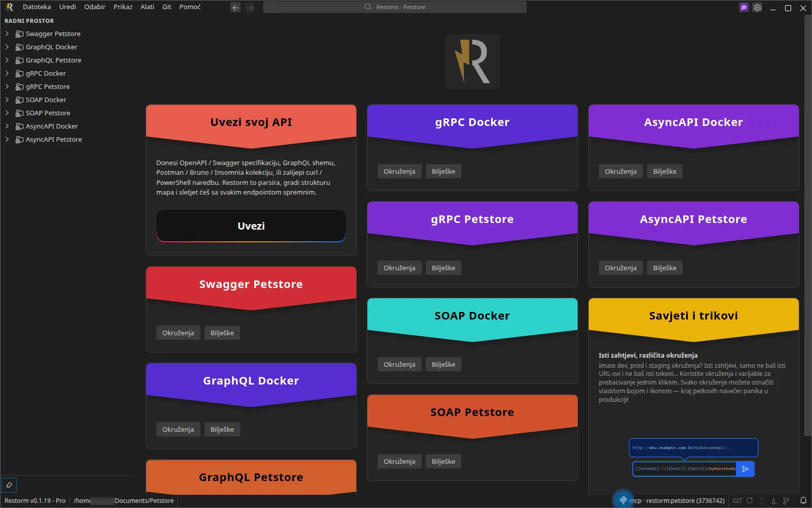Open Bilješke on AsyncAPI Docker card
Viewport: 812px width, 508px height.
click(665, 172)
